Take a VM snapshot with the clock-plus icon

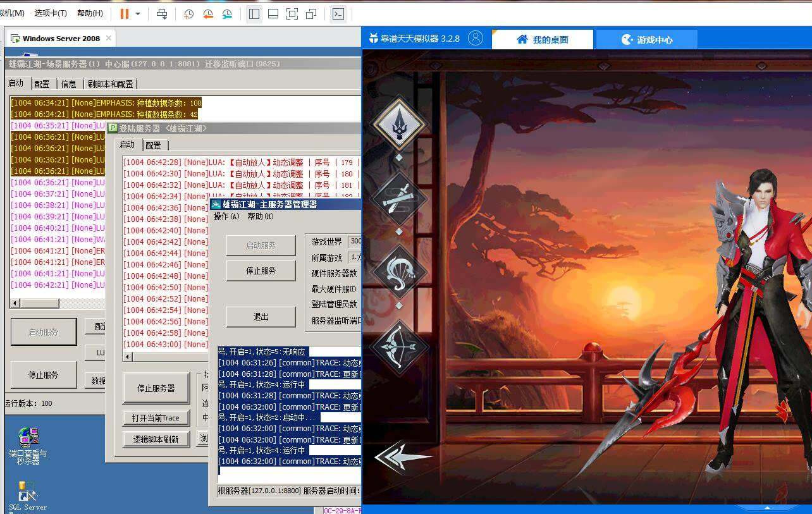click(x=188, y=13)
